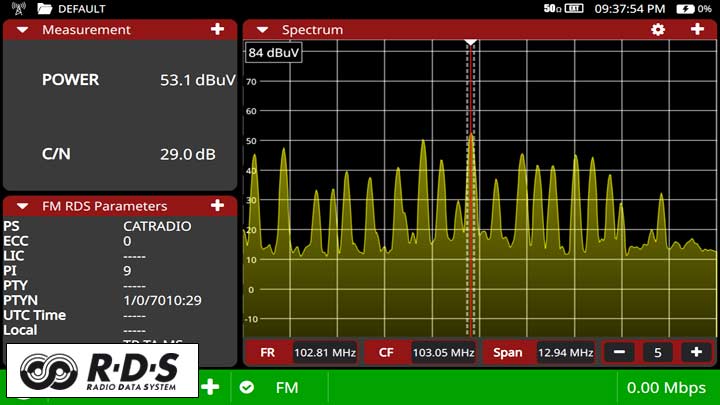The height and width of the screenshot is (405, 720).
Task: Click the PS value CATRADIO
Action: click(x=157, y=226)
